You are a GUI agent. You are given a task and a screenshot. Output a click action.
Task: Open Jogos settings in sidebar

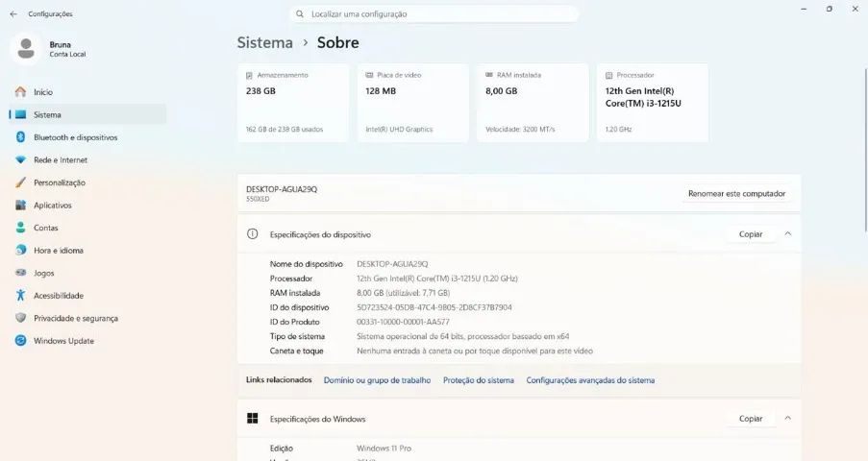tap(87, 273)
